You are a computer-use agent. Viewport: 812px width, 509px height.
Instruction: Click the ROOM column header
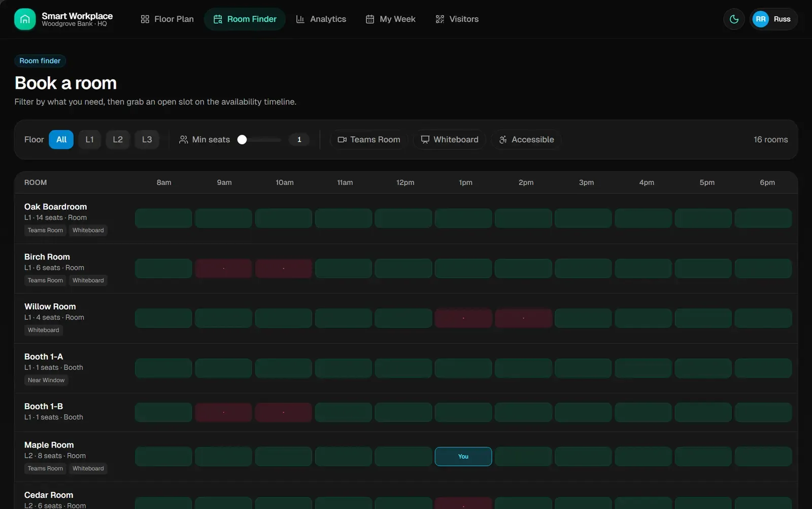click(36, 183)
